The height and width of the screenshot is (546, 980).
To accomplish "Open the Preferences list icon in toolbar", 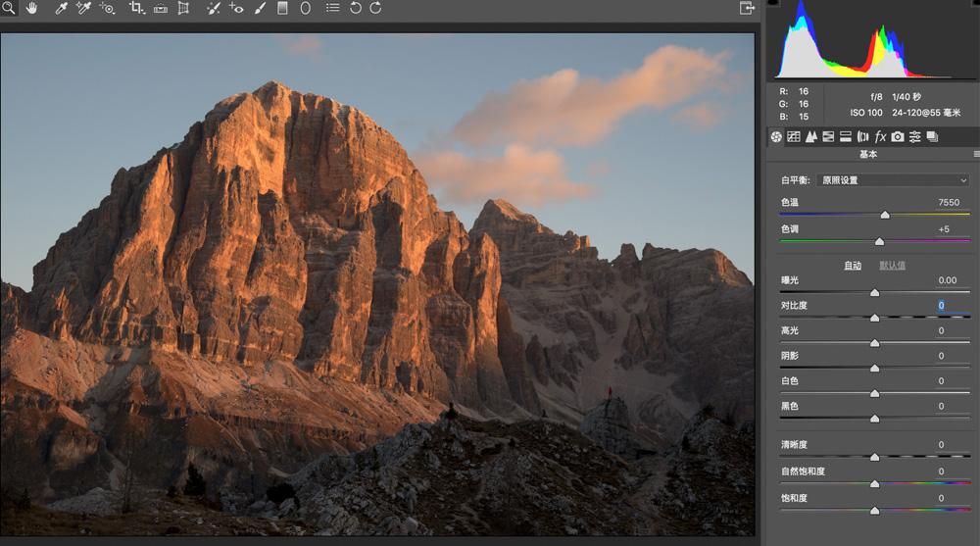I will pyautogui.click(x=332, y=8).
